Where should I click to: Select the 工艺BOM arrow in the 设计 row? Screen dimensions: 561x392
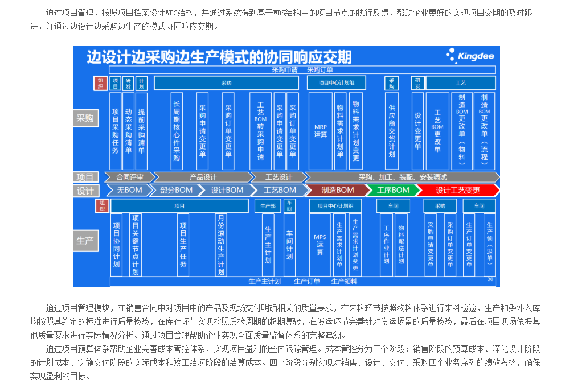pos(280,190)
